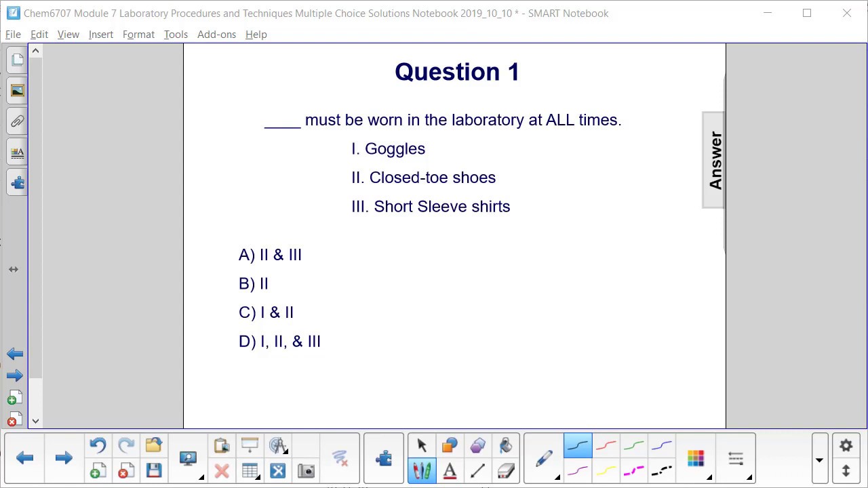
Task: Open Page Sorter tab in sidebar
Action: [x=17, y=60]
